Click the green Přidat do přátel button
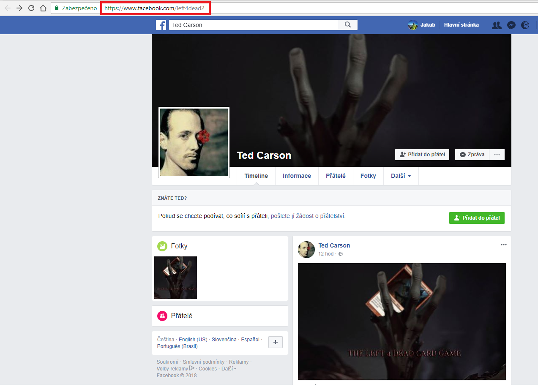This screenshot has height=392, width=538. point(477,218)
